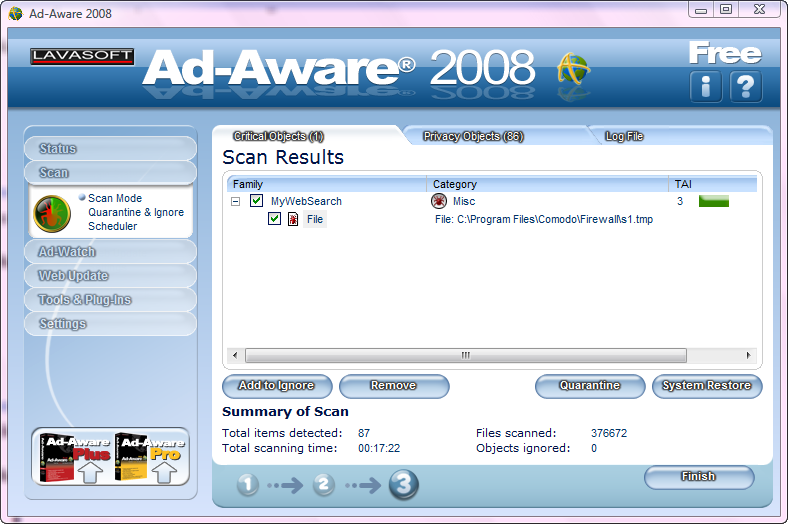
Task: Click objects ignored value 0
Action: 594,448
